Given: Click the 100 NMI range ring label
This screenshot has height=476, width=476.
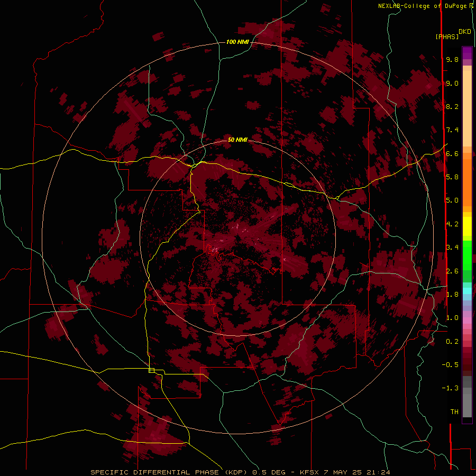Looking at the screenshot, I should click(x=237, y=42).
